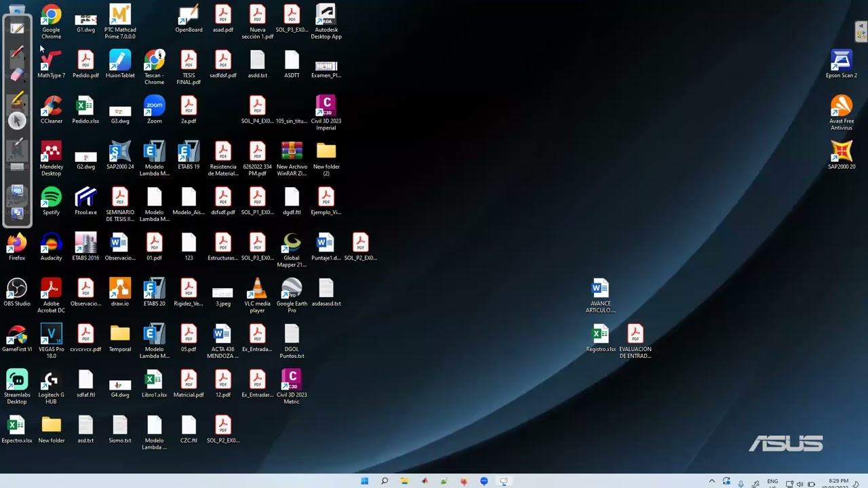Select the Ftool.exe icon

pos(85,201)
